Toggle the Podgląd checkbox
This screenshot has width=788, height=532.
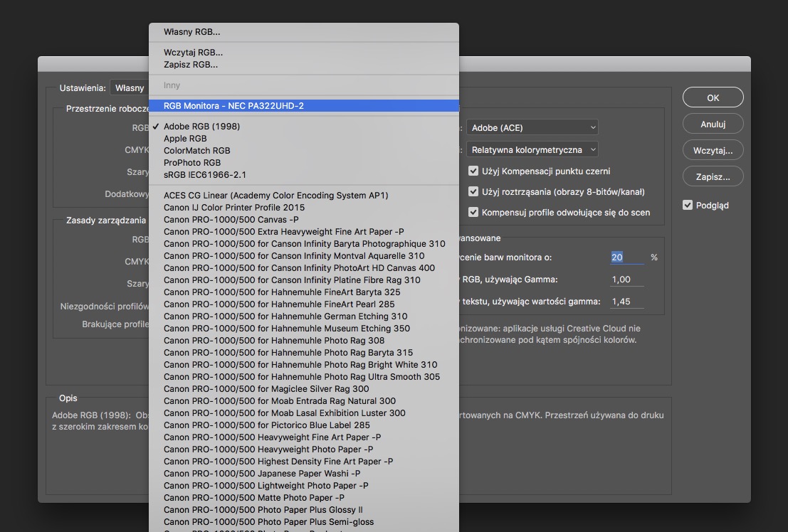pyautogui.click(x=688, y=206)
